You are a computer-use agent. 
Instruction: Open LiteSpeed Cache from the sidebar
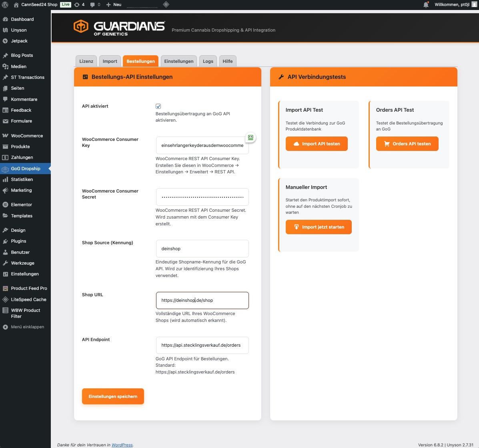click(28, 299)
